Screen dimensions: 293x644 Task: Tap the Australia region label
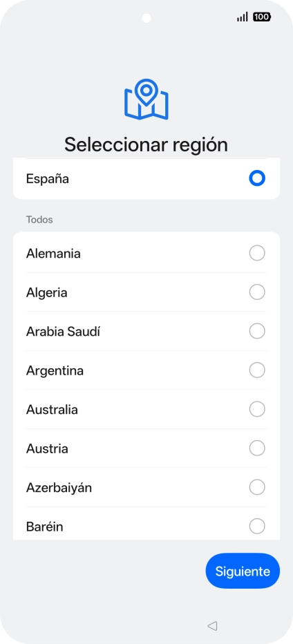click(52, 410)
